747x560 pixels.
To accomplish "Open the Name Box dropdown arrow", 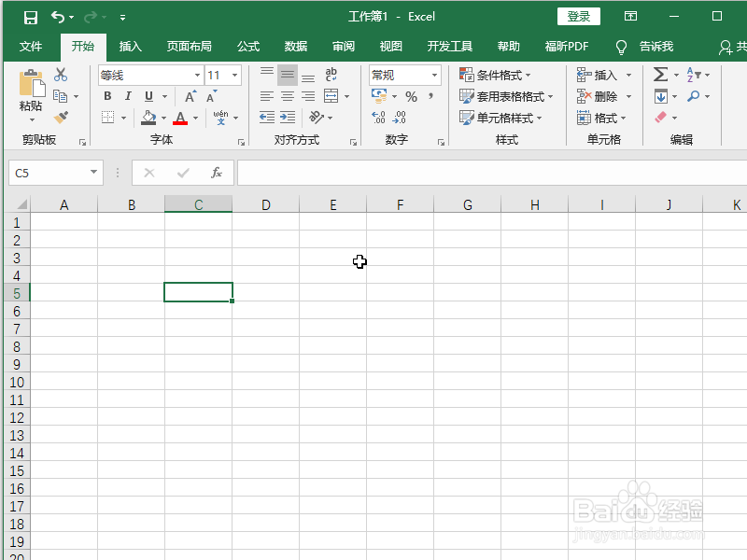I will 94,172.
